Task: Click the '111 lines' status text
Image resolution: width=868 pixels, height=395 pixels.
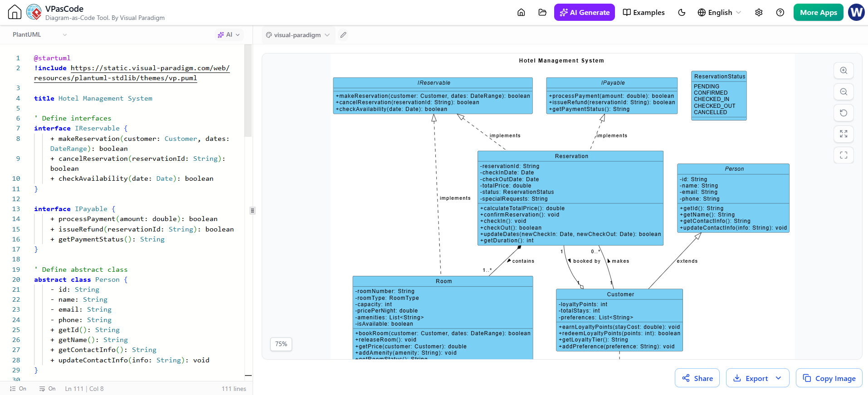Action: (234, 389)
